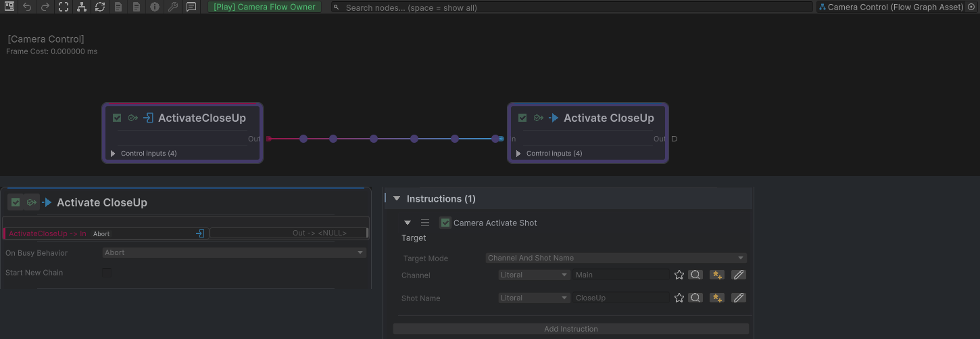Collapse the Camera Activate Shot instruction
Image resolution: width=980 pixels, height=339 pixels.
click(x=408, y=223)
